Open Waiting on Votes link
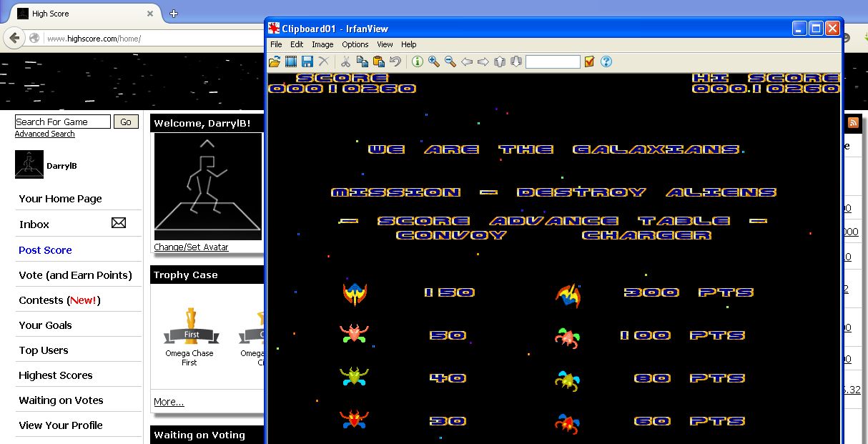This screenshot has height=444, width=868. (61, 400)
